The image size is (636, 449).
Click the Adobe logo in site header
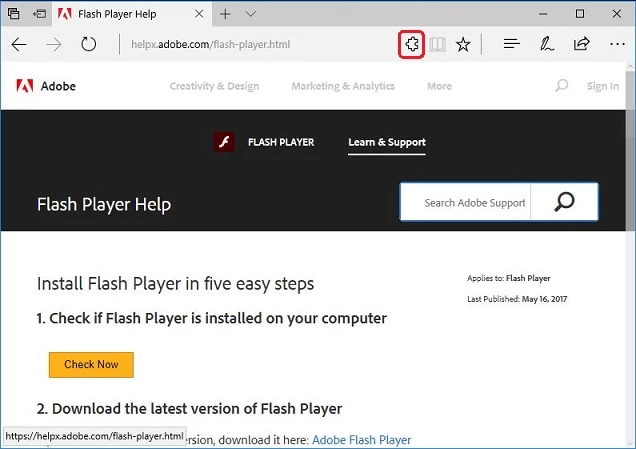(x=46, y=86)
